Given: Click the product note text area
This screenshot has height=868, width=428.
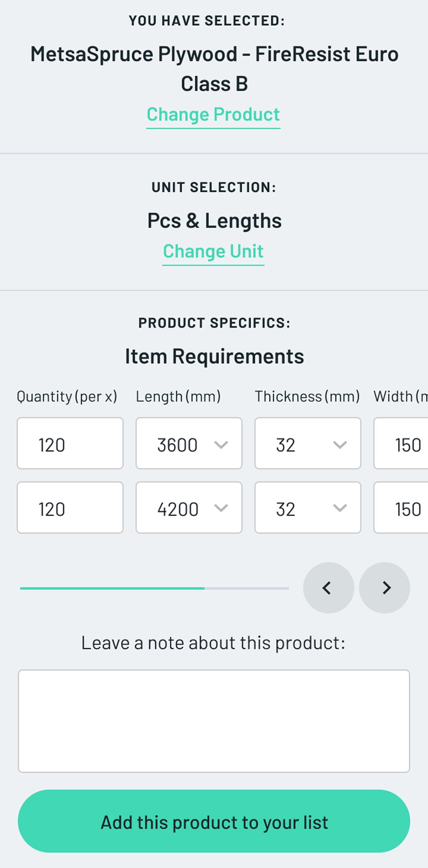Looking at the screenshot, I should coord(214,721).
